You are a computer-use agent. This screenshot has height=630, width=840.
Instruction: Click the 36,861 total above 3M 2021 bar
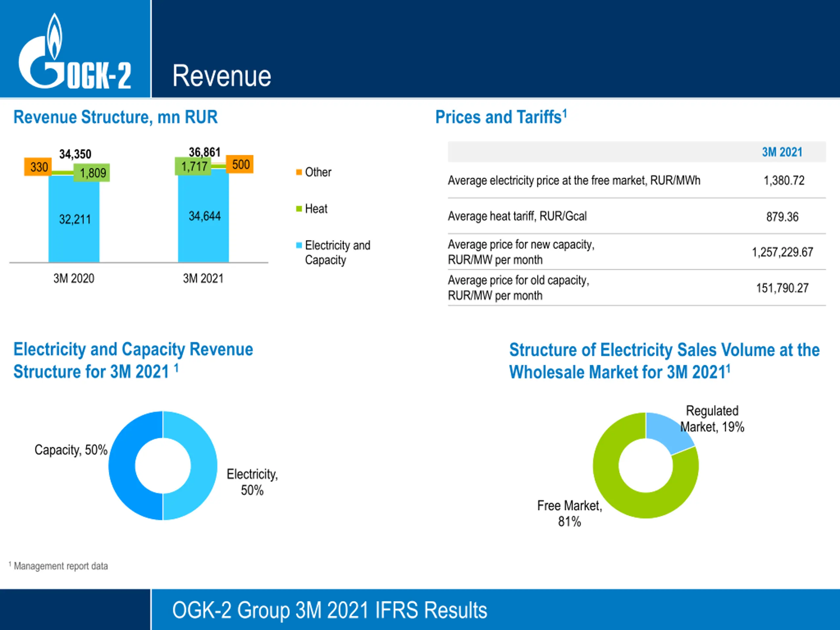(x=205, y=152)
